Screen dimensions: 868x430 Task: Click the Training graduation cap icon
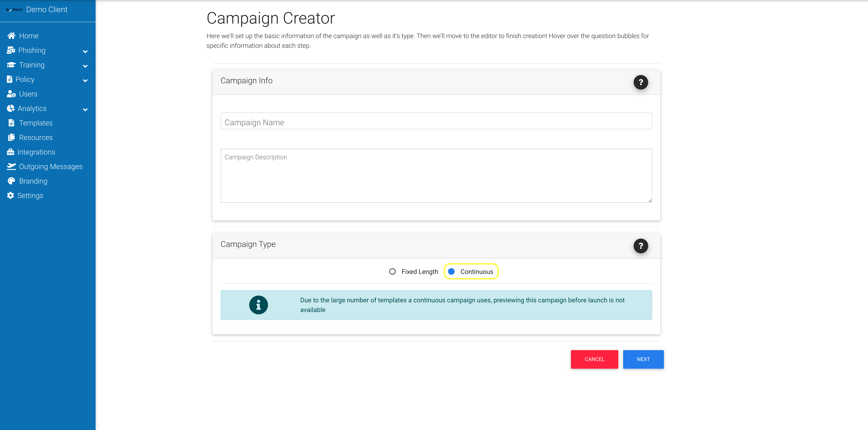11,65
